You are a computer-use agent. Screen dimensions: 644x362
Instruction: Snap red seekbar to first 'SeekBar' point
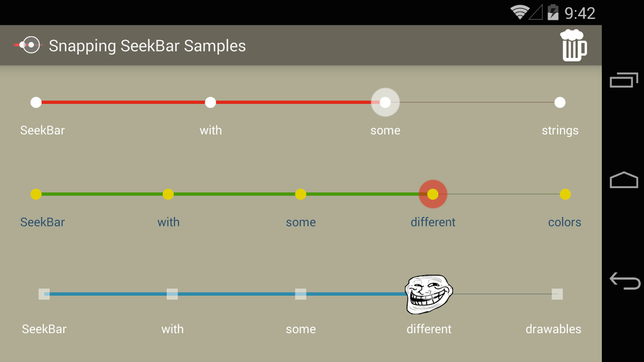[x=36, y=102]
